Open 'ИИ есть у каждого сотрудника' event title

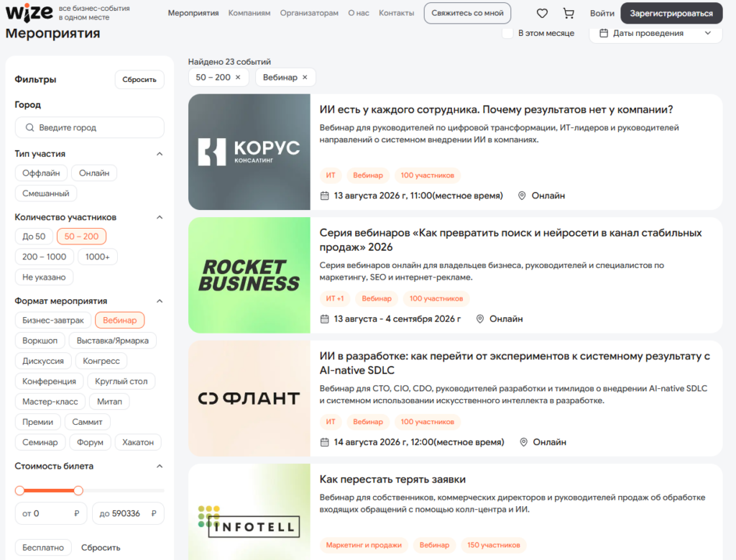pos(496,110)
